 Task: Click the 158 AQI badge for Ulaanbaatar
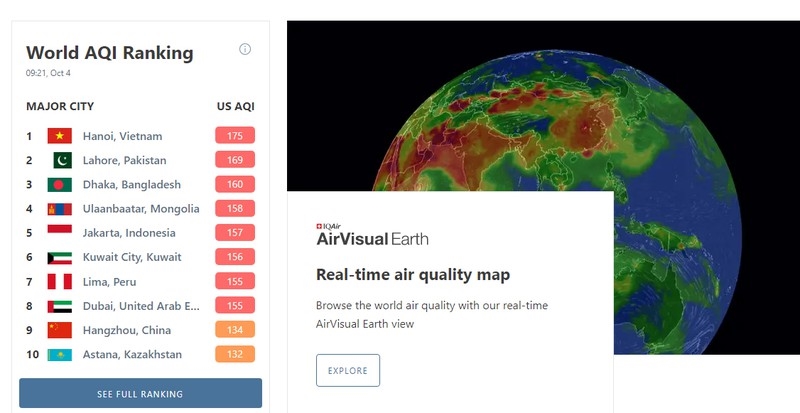pos(235,208)
